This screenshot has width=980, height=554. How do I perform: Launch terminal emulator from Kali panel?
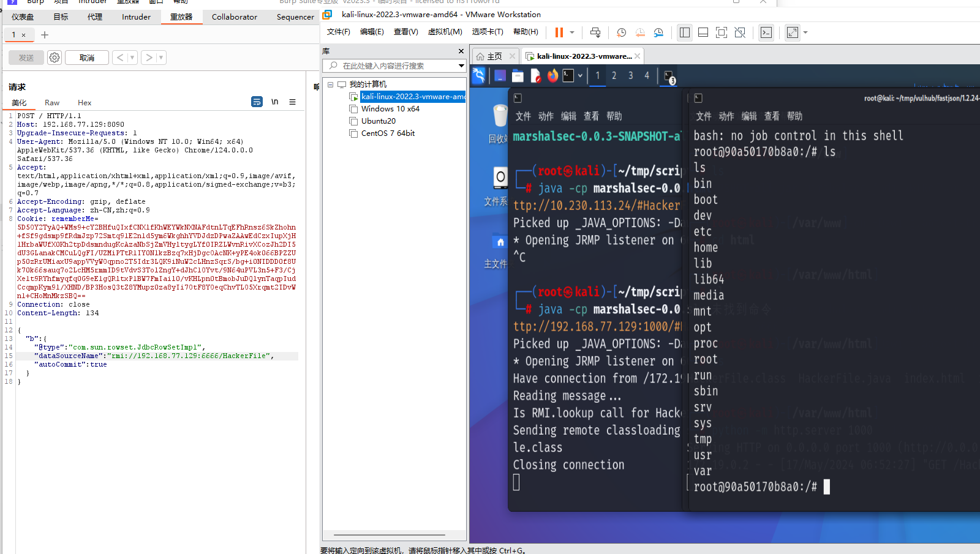569,75
